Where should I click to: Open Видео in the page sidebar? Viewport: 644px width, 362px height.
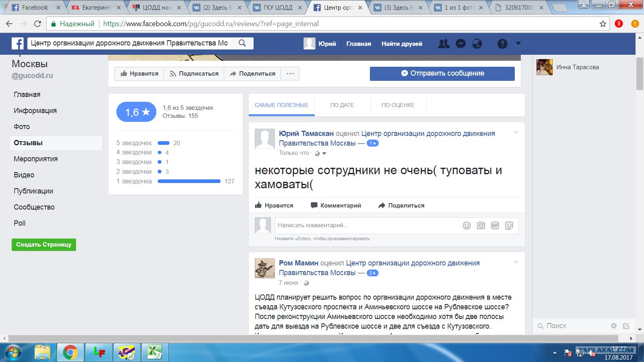(x=24, y=175)
